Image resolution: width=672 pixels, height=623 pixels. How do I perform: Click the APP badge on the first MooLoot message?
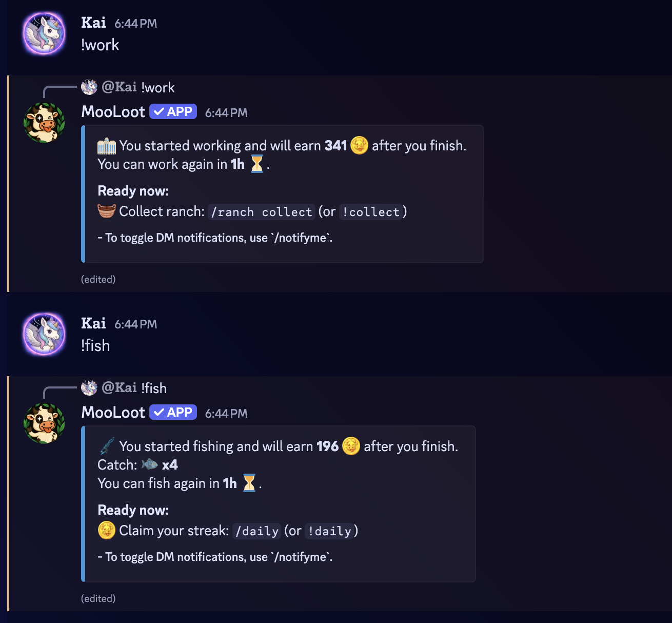tap(173, 112)
